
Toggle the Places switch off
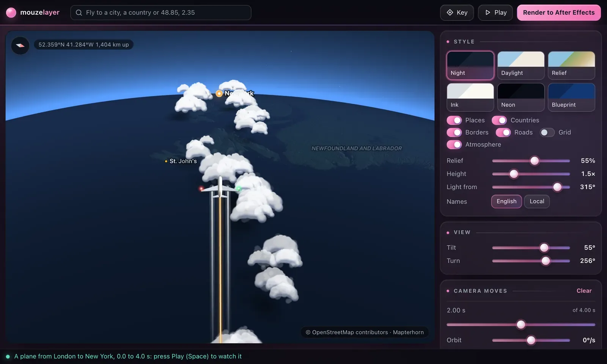pyautogui.click(x=454, y=120)
